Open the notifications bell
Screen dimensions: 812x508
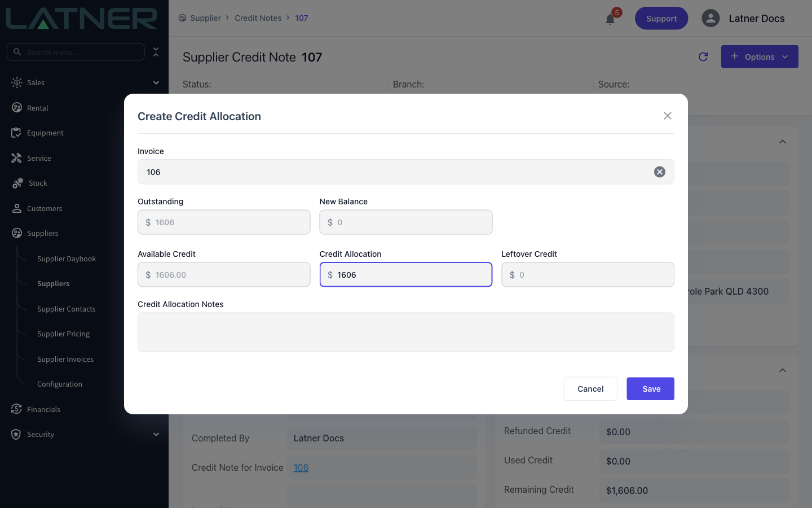610,19
